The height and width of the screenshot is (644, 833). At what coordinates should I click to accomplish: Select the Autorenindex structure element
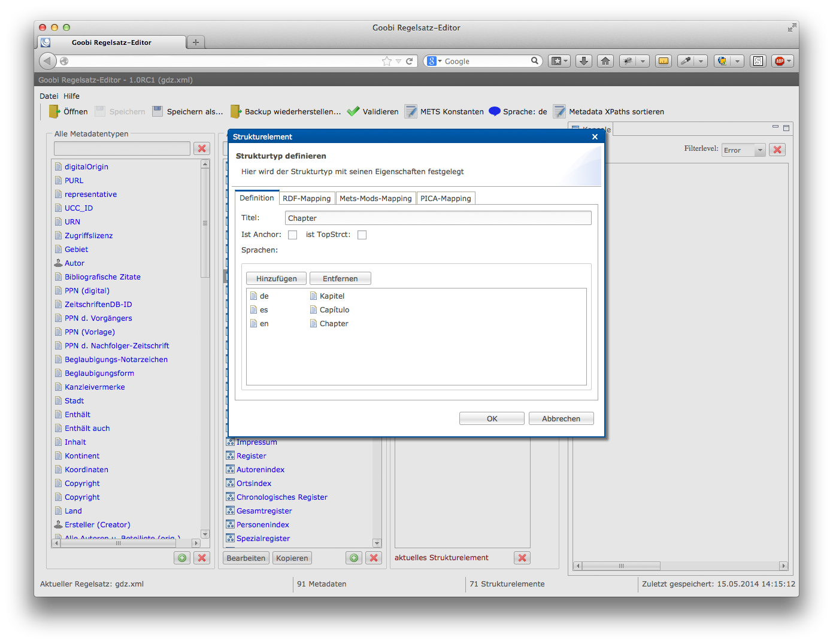point(260,469)
